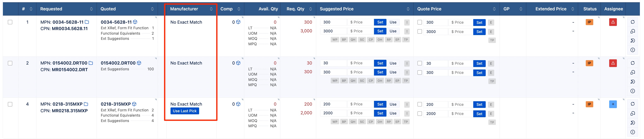Screen dimensions: 644x139
Task: Click cube icon next to quoted 0154002.DRT00
Action: coord(139,63)
